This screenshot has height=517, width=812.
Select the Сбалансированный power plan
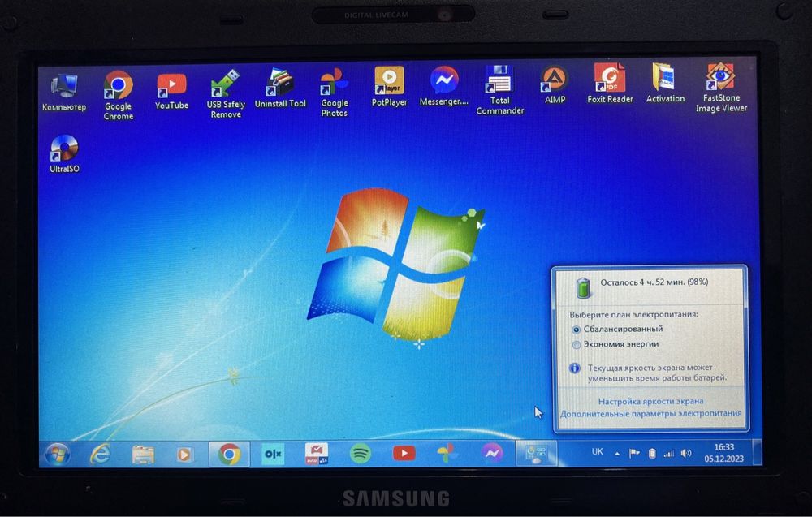pos(617,330)
